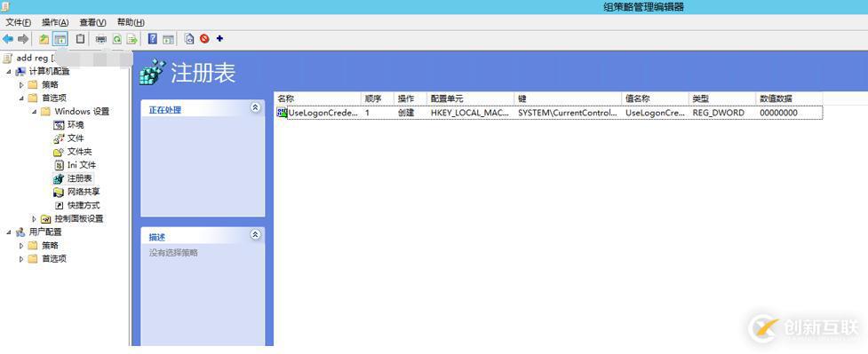Open the 查看(V) menu

[x=93, y=22]
